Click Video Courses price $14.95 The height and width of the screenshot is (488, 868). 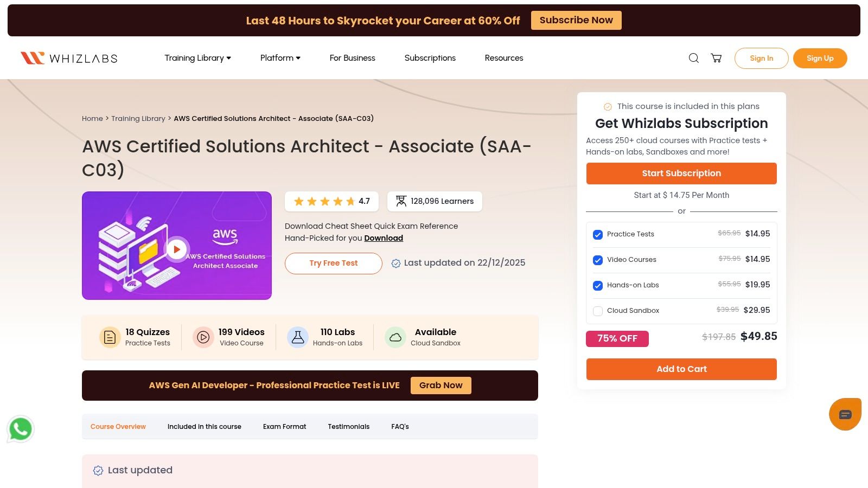tap(758, 259)
